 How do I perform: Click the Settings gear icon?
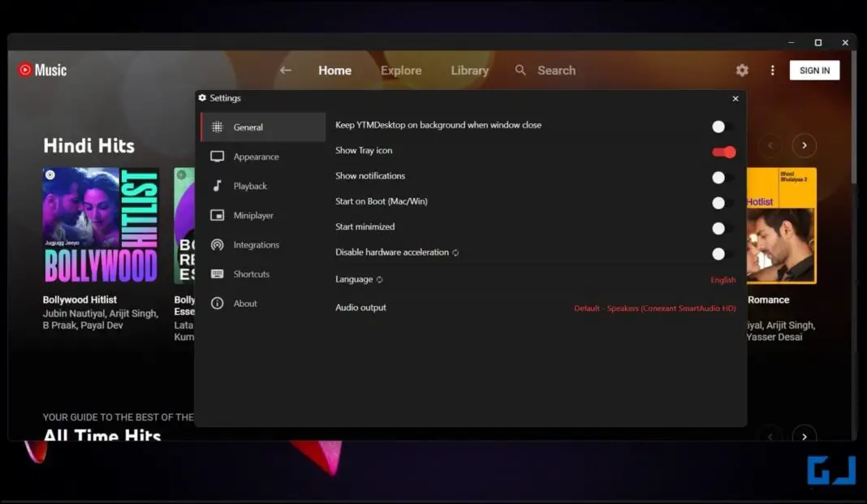pyautogui.click(x=741, y=71)
